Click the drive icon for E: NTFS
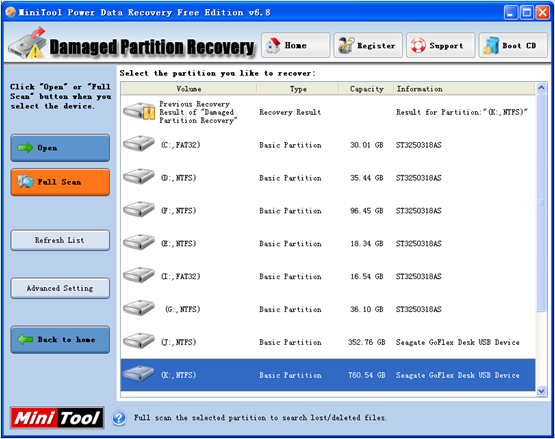 click(139, 243)
